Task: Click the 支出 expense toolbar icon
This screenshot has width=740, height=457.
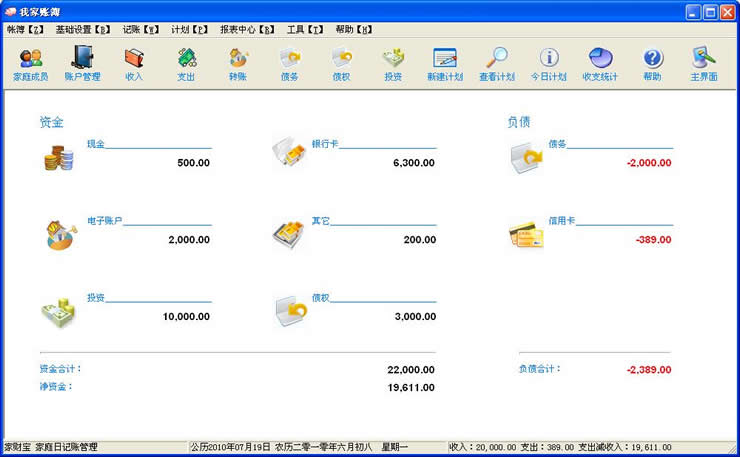Action: click(186, 64)
